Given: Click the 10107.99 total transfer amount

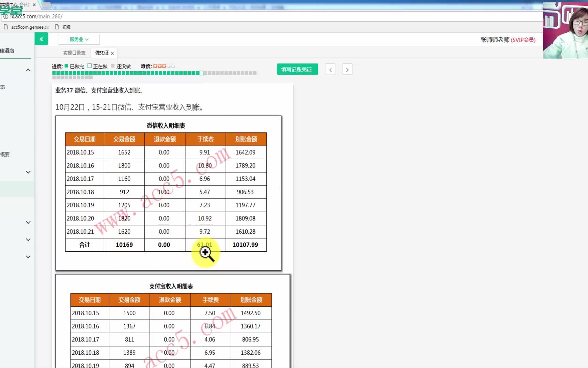Looking at the screenshot, I should click(x=246, y=245).
